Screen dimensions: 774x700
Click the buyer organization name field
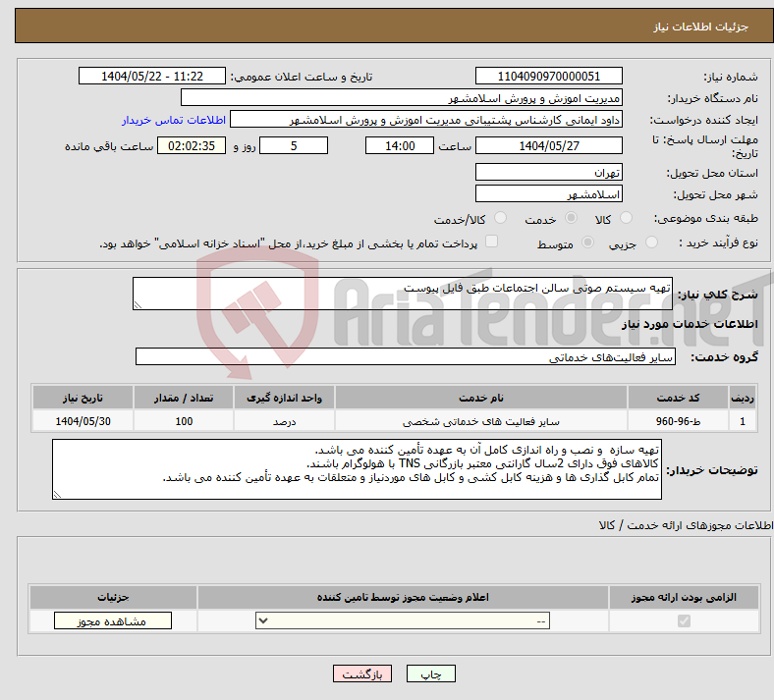tap(402, 97)
